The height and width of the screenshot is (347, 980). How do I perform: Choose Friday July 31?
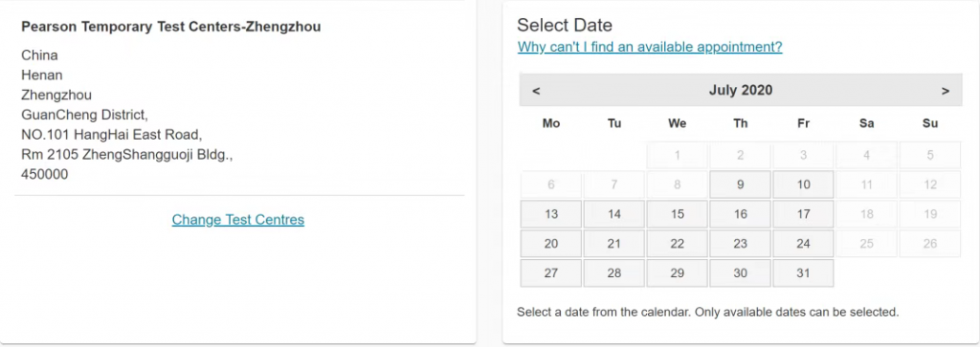pos(803,273)
